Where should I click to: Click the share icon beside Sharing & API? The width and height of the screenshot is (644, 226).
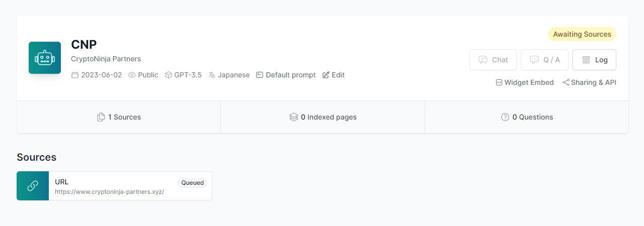pyautogui.click(x=566, y=82)
